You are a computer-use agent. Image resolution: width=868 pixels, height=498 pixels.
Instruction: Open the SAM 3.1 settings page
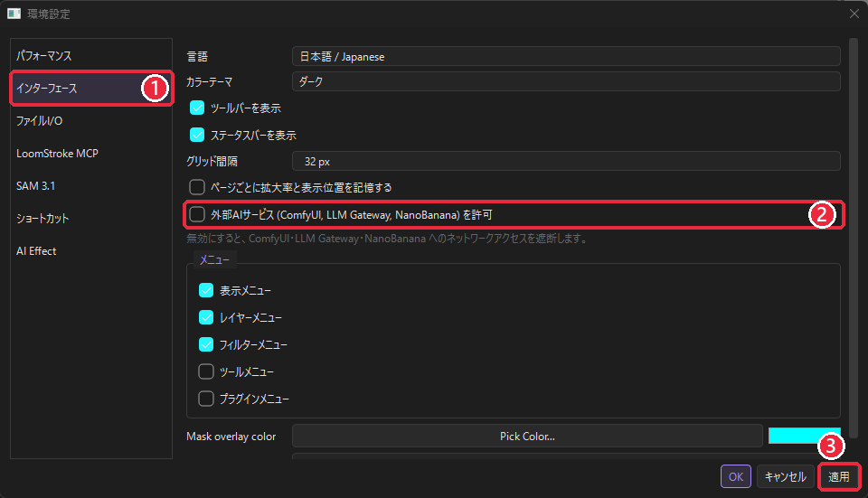tap(91, 186)
